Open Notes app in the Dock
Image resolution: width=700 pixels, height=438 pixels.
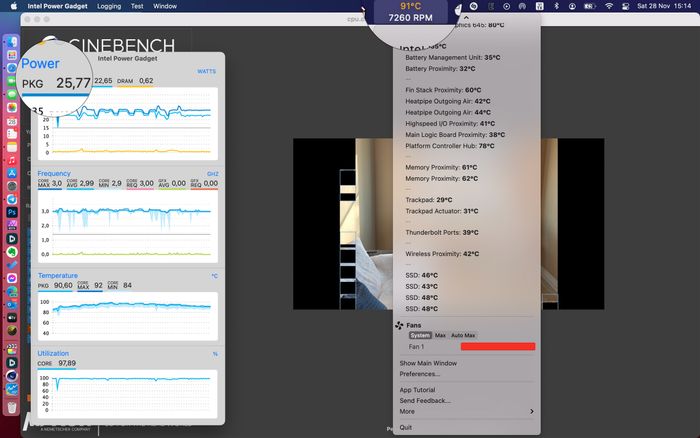point(12,147)
